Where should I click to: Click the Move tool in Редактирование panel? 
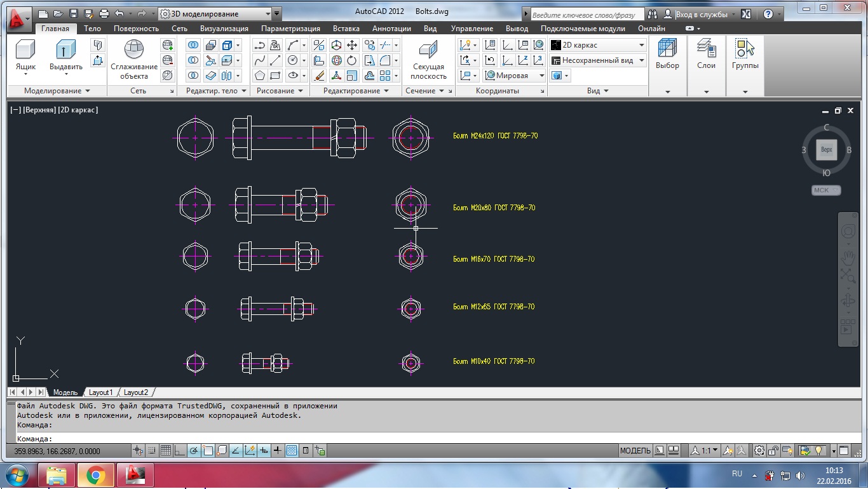click(x=352, y=45)
